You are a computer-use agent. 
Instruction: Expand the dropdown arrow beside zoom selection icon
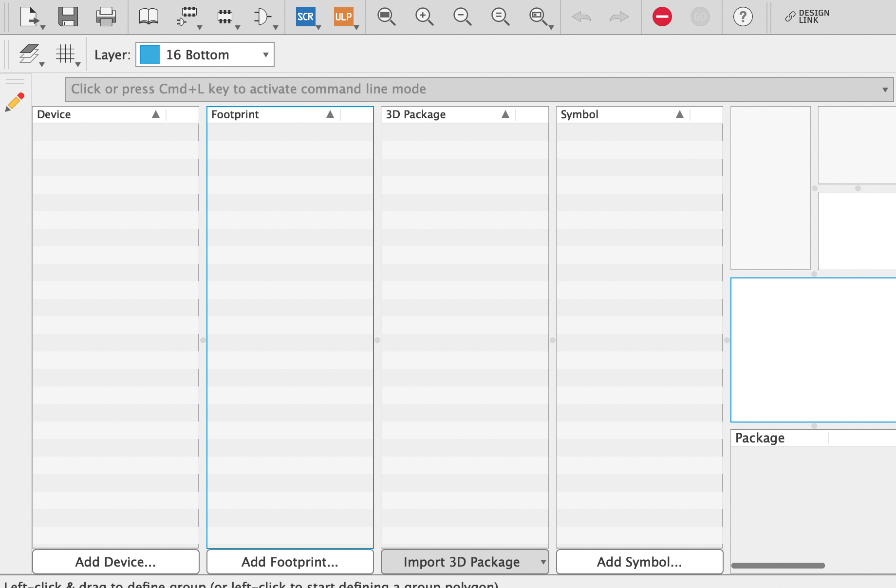(x=551, y=27)
